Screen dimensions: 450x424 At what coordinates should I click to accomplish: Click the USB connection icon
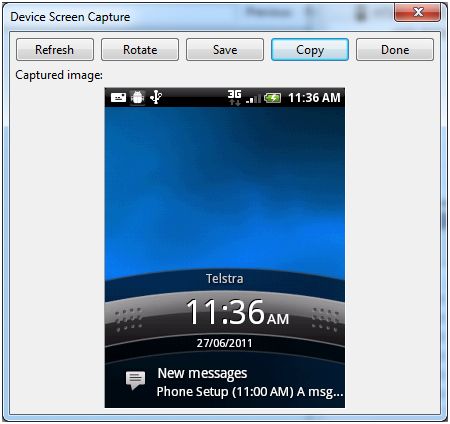(x=156, y=98)
